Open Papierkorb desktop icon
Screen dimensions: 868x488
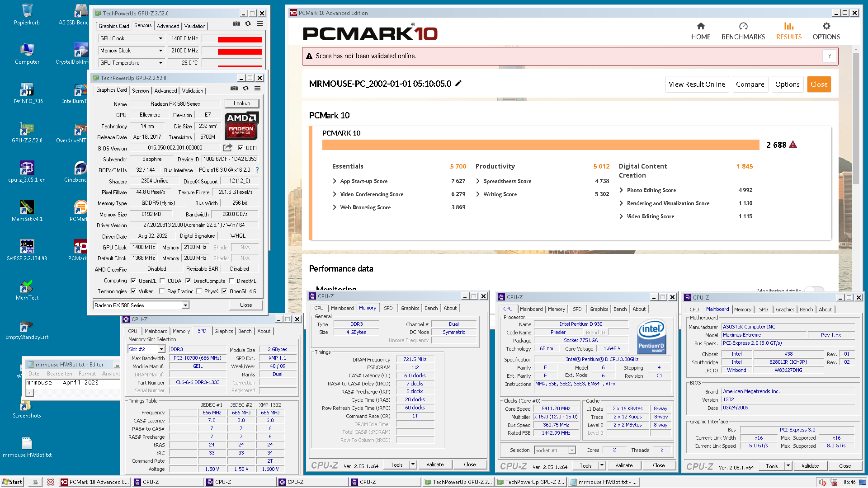coord(27,14)
